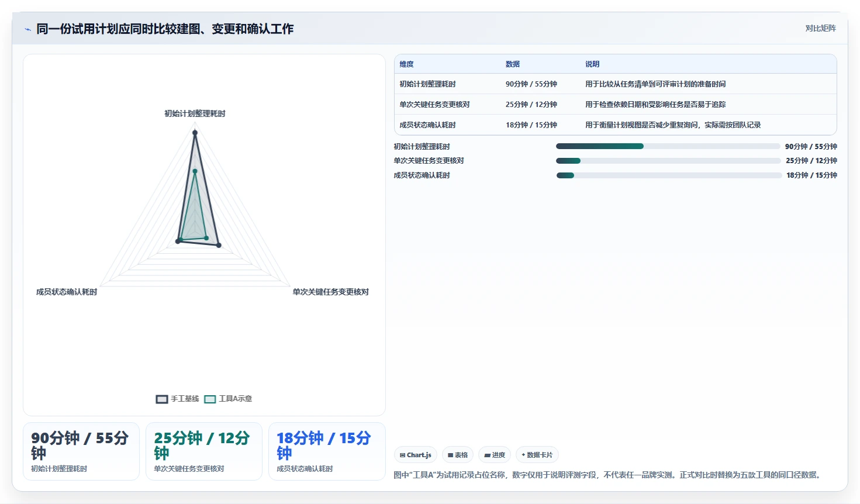Toggle the 手工基线 legend swatch

pyautogui.click(x=162, y=399)
